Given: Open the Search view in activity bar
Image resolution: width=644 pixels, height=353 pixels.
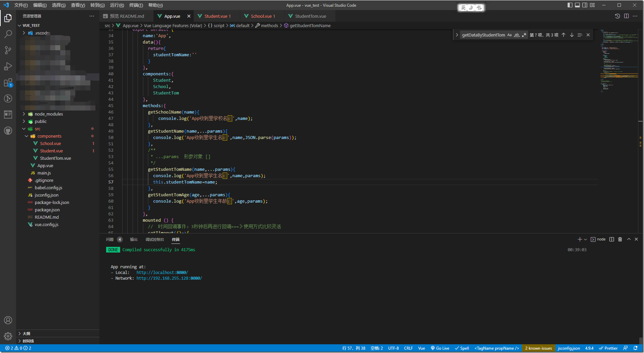Looking at the screenshot, I should [8, 34].
